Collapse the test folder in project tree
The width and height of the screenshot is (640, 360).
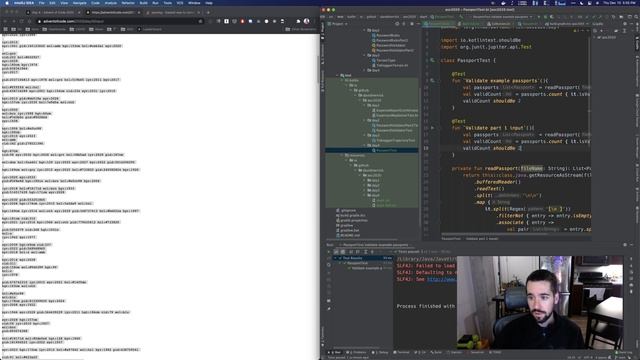pyautogui.click(x=338, y=75)
